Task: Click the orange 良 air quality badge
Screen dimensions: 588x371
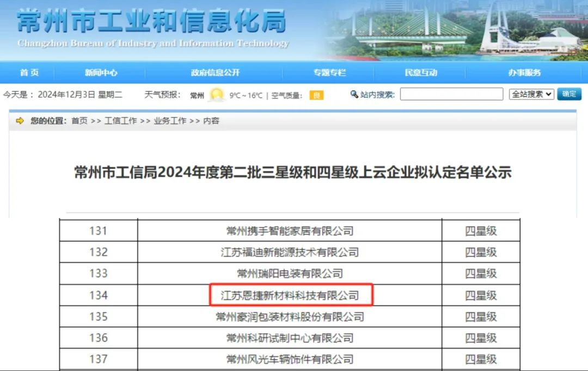Action: point(316,95)
